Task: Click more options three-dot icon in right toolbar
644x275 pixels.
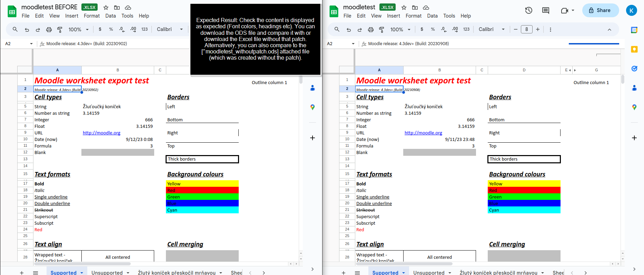Action: 551,30
